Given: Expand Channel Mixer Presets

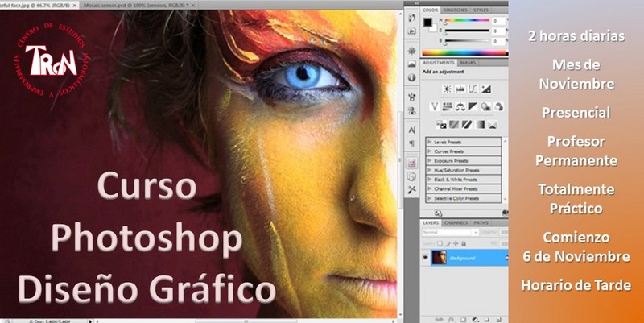Looking at the screenshot, I should pyautogui.click(x=430, y=189).
